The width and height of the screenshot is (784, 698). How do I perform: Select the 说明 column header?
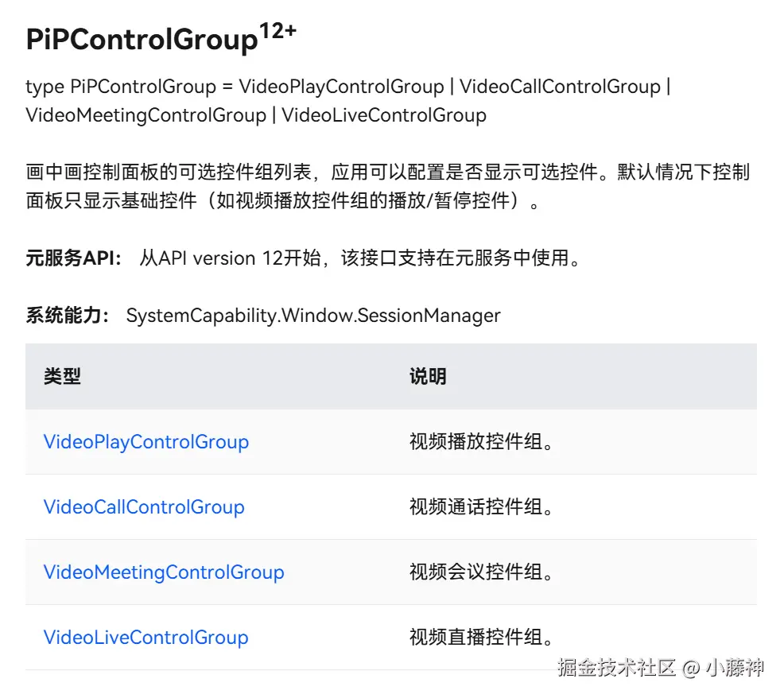428,376
